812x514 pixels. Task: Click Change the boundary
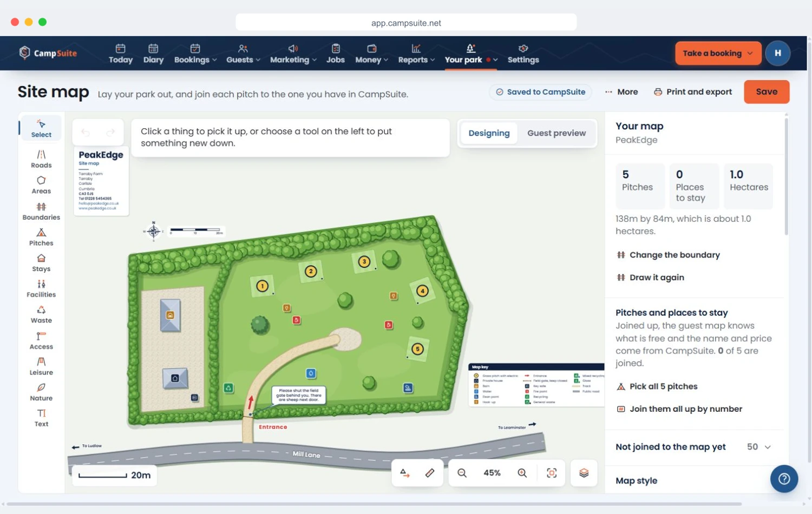coord(668,255)
